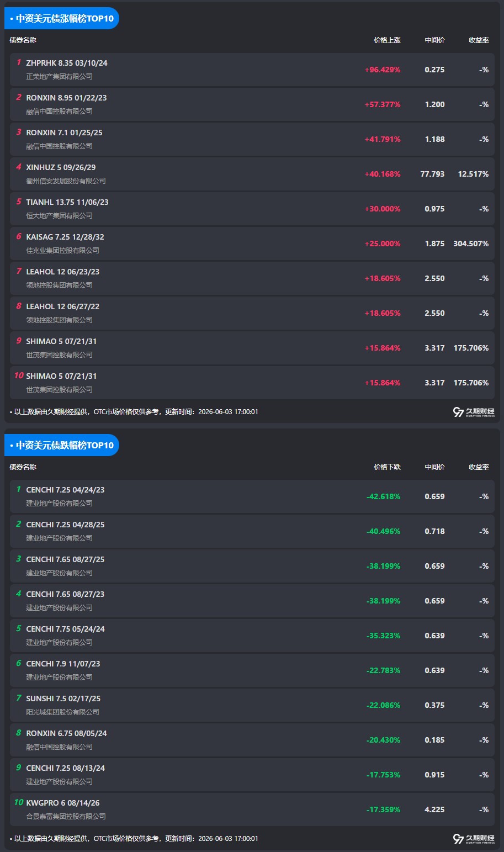This screenshot has height=852, width=504.
Task: Open LEAHOL 12 06/27/22 bond row
Action: [252, 313]
